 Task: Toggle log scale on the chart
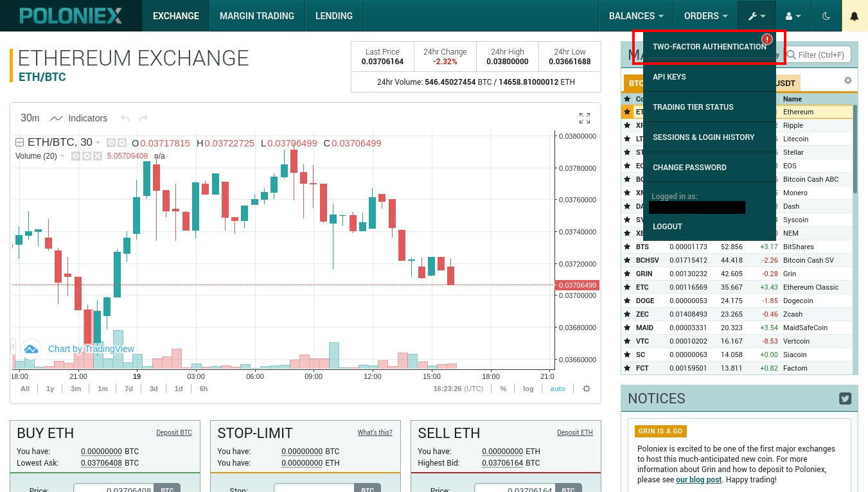pyautogui.click(x=527, y=389)
